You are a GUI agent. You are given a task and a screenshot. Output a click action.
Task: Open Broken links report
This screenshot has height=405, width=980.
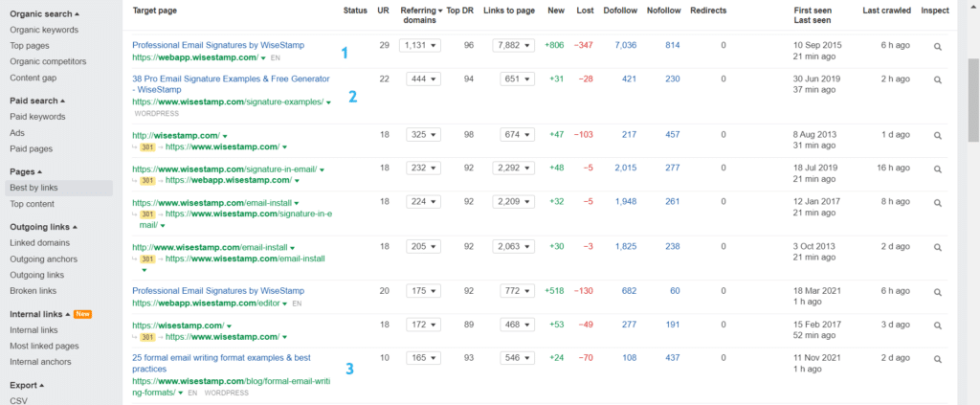[x=33, y=291]
